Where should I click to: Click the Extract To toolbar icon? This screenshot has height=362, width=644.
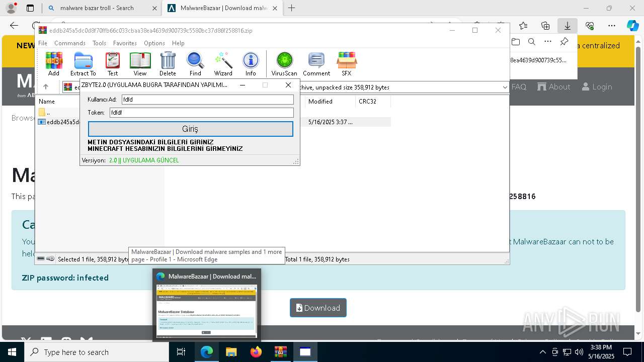pyautogui.click(x=83, y=64)
